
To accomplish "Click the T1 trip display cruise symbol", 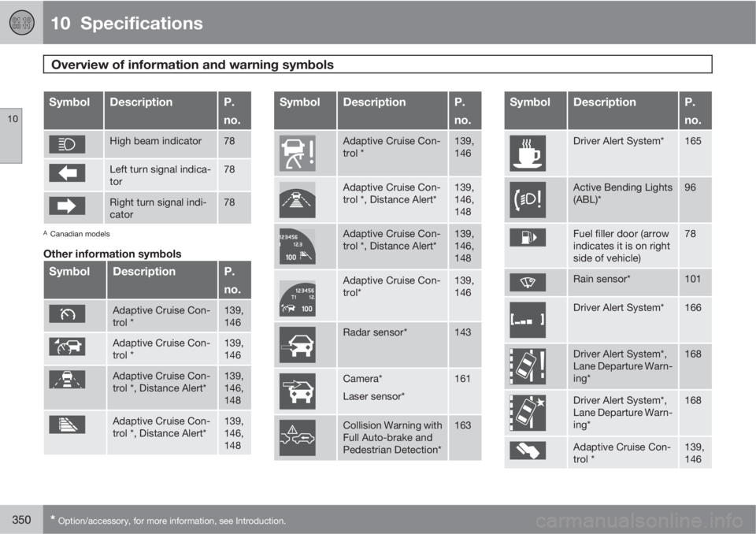I will [298, 299].
